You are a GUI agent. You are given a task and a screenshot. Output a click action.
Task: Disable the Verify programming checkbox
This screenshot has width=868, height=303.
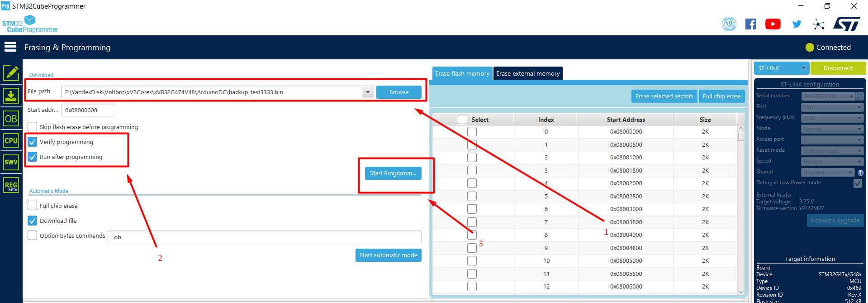pos(33,142)
